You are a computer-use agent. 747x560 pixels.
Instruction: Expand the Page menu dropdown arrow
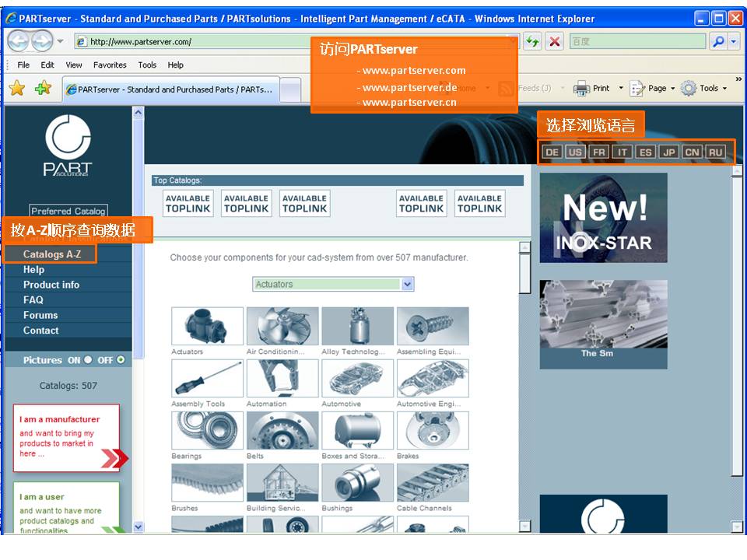(x=672, y=88)
